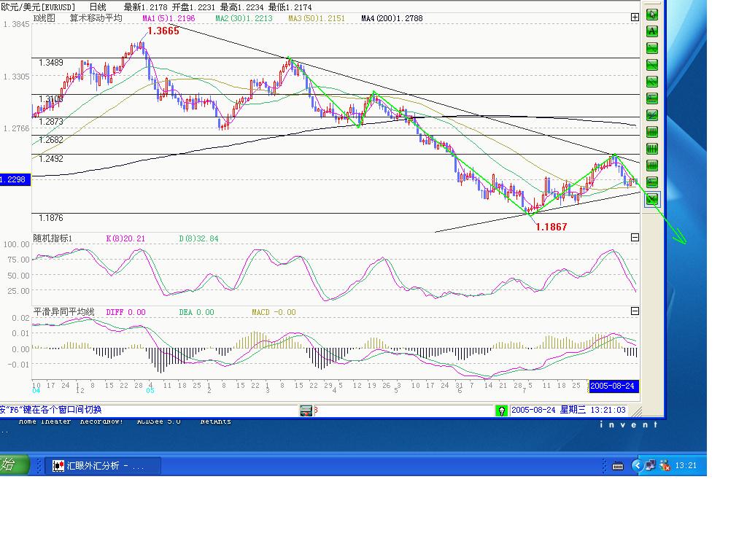This screenshot has width=747, height=560.
Task: Click the K线图 chart type label
Action: pos(44,18)
